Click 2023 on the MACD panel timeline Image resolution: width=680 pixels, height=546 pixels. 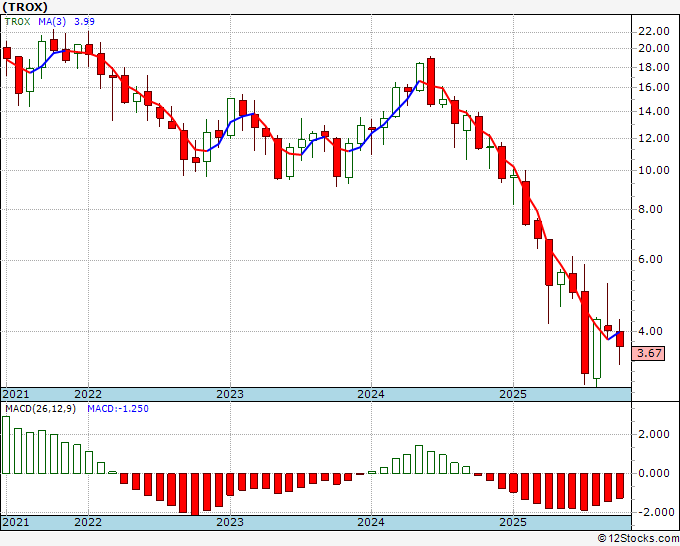point(230,522)
